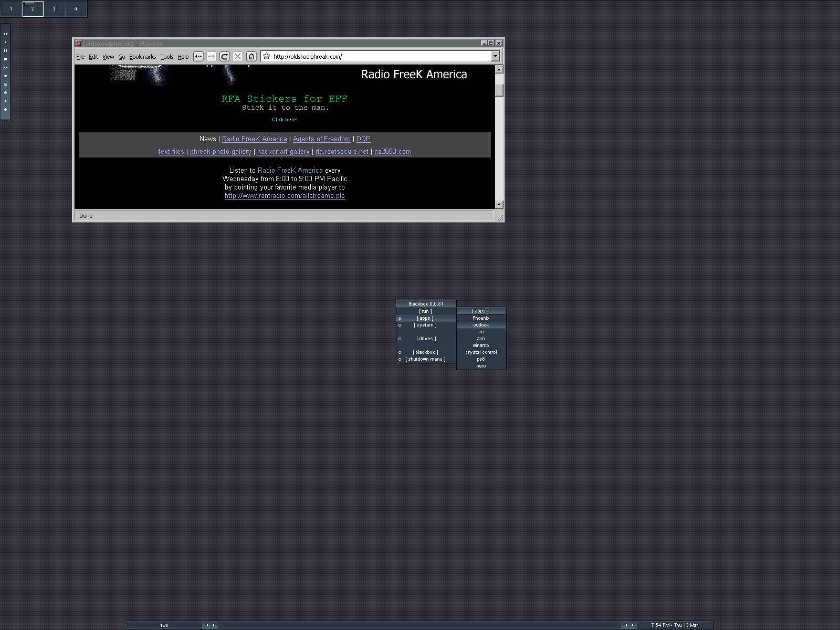Open the rantradio allstreams.pls link

pyautogui.click(x=285, y=195)
